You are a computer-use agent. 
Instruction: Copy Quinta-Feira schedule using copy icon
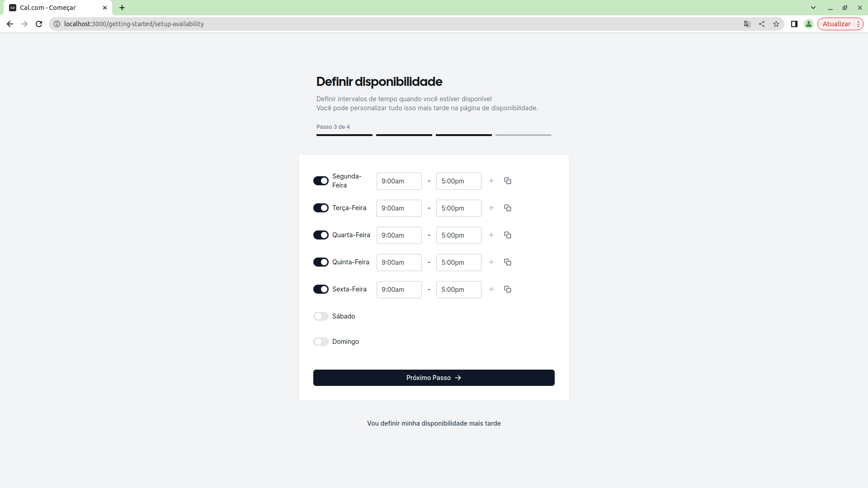(x=507, y=262)
